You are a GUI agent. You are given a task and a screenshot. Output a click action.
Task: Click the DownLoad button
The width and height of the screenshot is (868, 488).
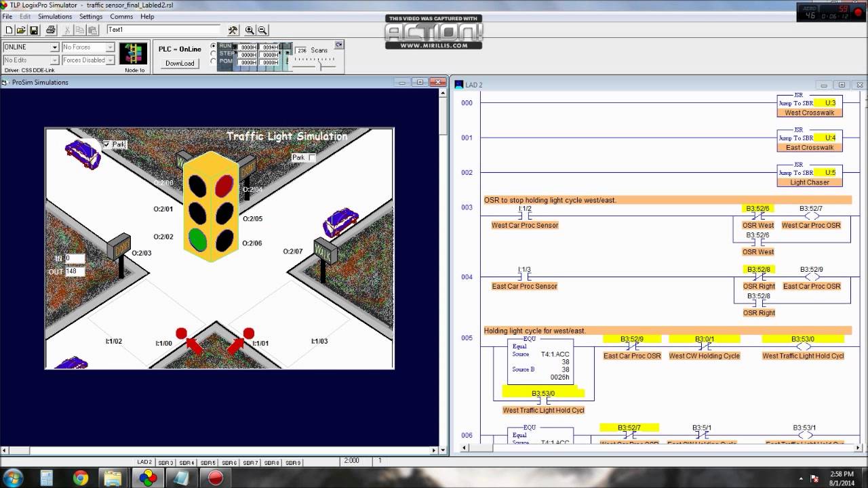click(180, 63)
